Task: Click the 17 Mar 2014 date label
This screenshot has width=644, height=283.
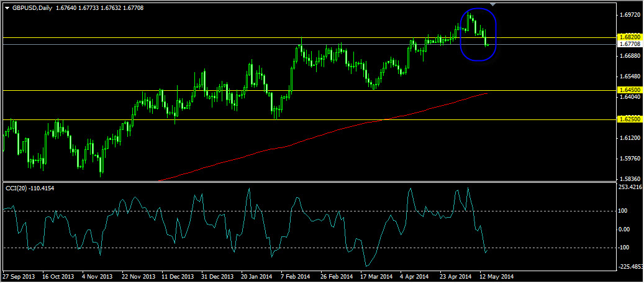Action: point(376,276)
